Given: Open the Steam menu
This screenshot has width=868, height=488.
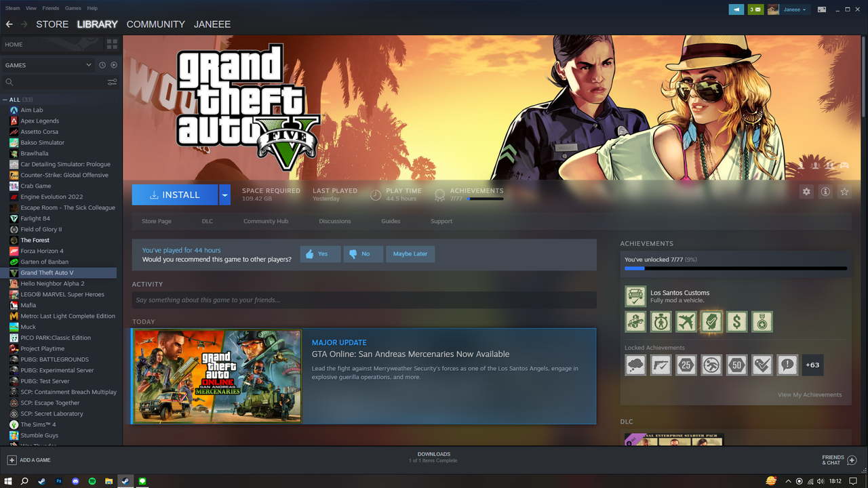Looking at the screenshot, I should [x=12, y=8].
